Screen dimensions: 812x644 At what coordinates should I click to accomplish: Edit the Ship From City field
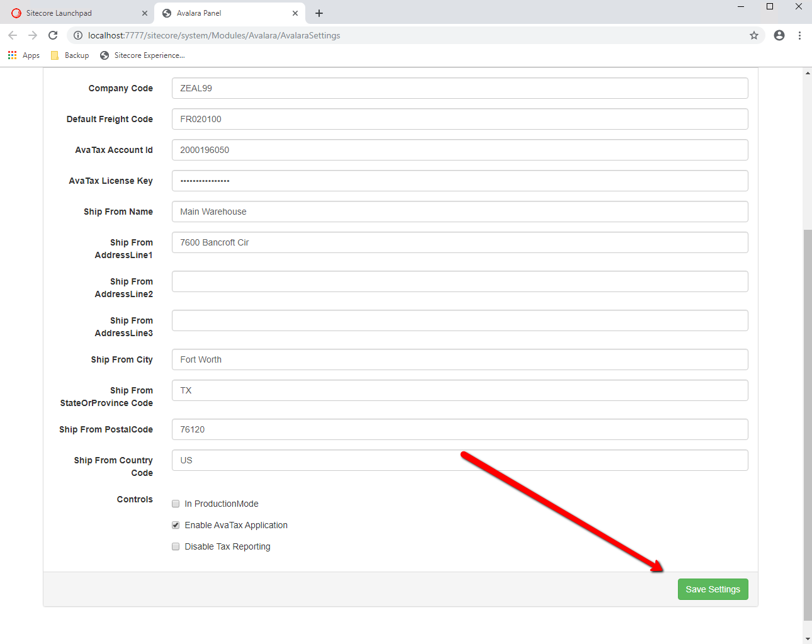point(460,359)
